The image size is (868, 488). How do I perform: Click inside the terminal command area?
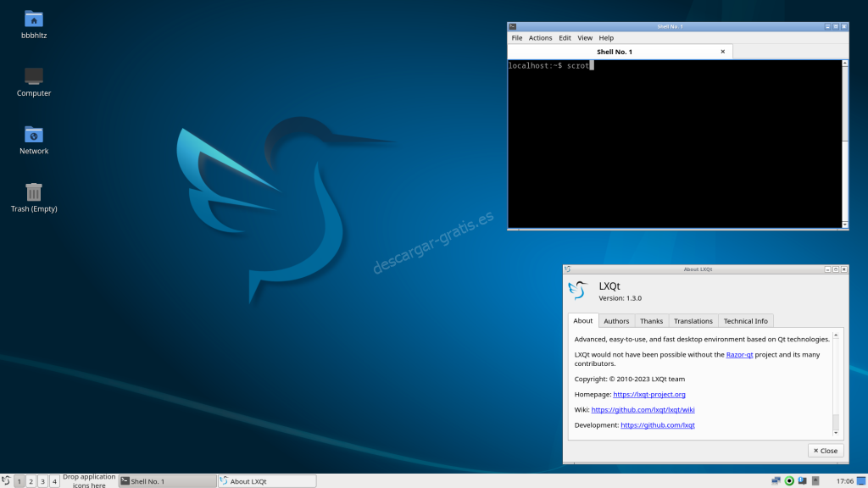pyautogui.click(x=675, y=144)
